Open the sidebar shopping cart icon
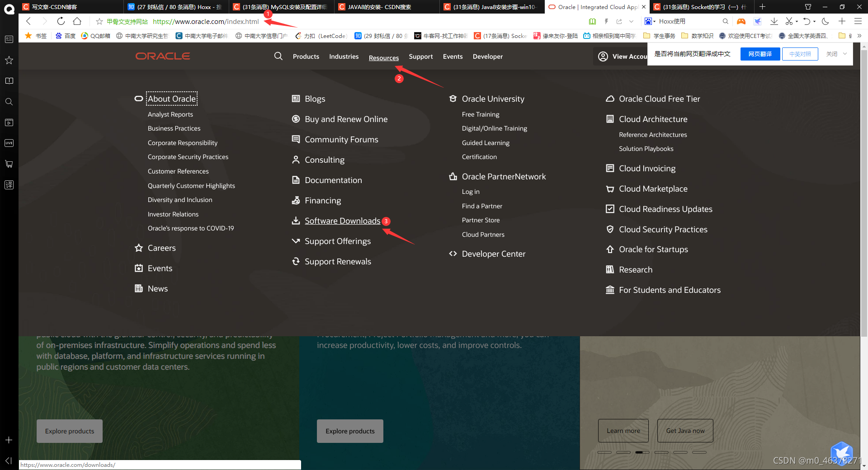This screenshot has width=868, height=470. [x=9, y=164]
